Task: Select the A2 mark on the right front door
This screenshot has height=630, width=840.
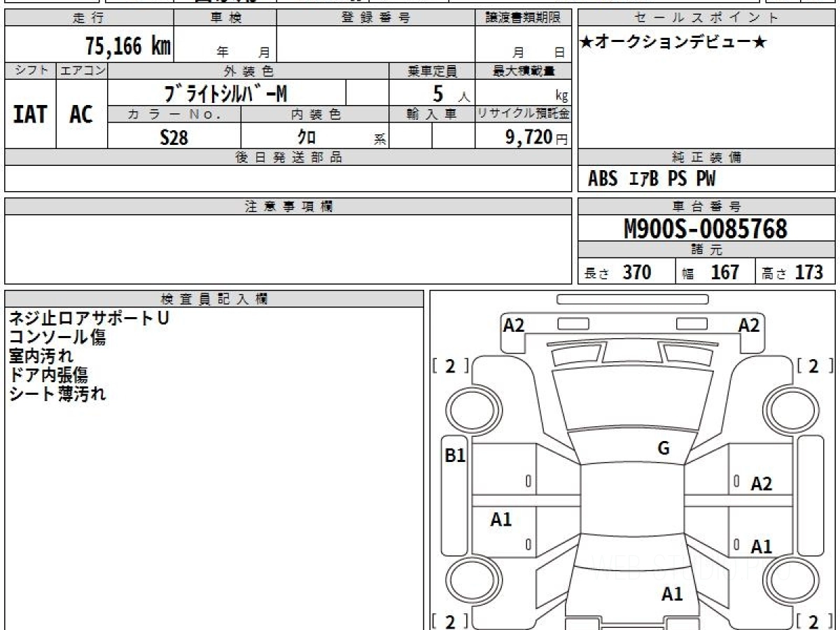Action: tap(762, 483)
